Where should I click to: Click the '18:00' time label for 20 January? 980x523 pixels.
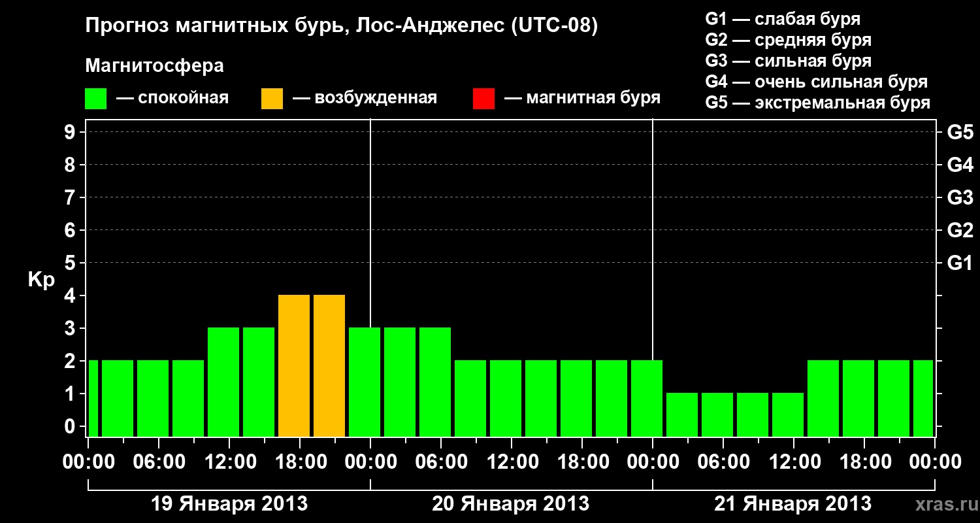tap(582, 462)
